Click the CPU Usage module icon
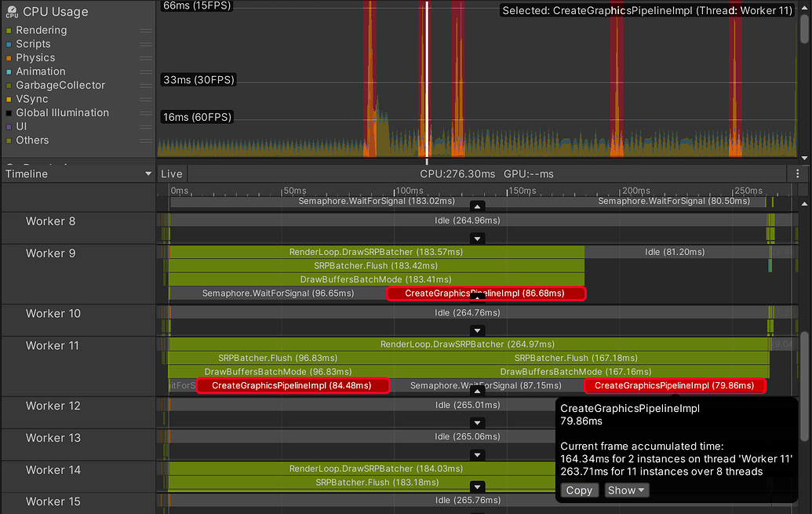Viewport: 812px width, 514px height. pyautogui.click(x=11, y=12)
